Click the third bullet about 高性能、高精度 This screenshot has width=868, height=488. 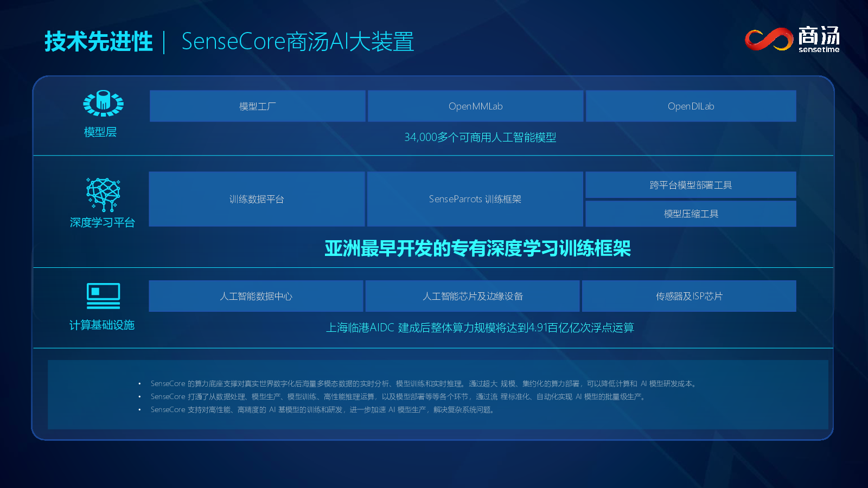pyautogui.click(x=323, y=409)
